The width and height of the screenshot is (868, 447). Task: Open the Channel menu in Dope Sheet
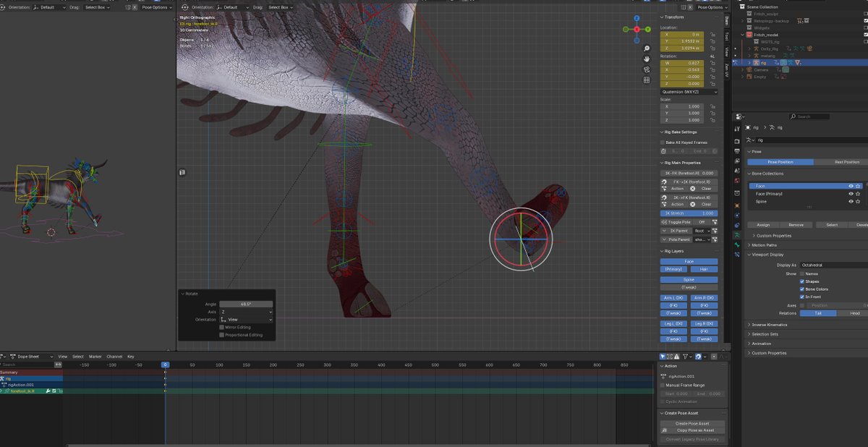pos(114,357)
